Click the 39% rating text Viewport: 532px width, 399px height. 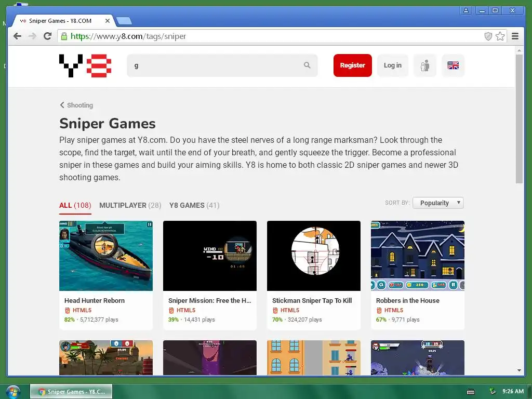173,320
